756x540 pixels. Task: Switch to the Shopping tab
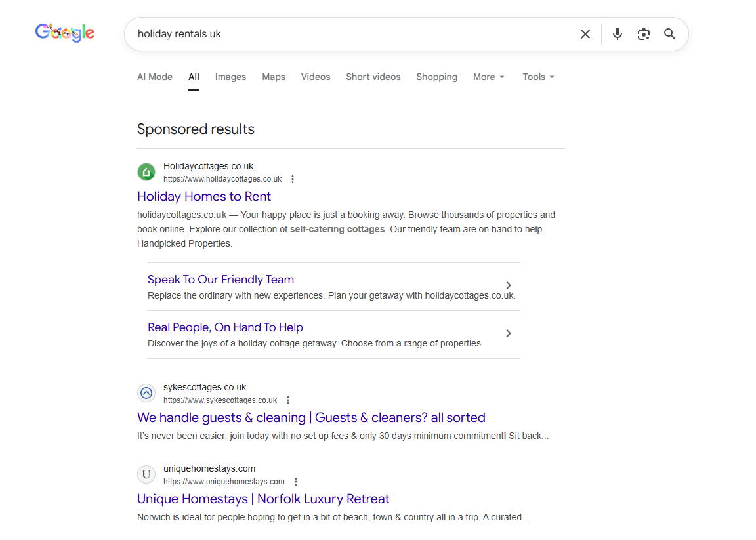point(436,77)
